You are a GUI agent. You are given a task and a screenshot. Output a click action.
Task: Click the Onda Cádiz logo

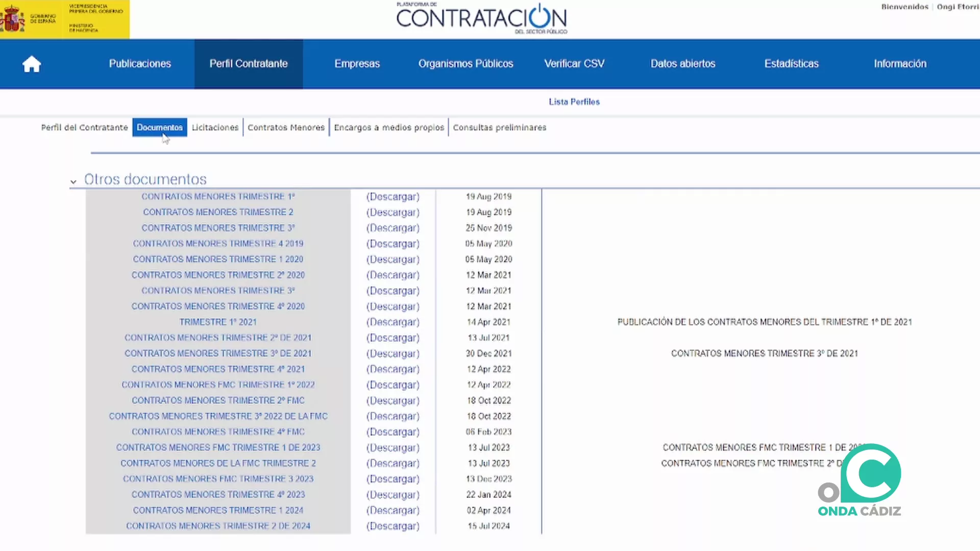point(859,480)
